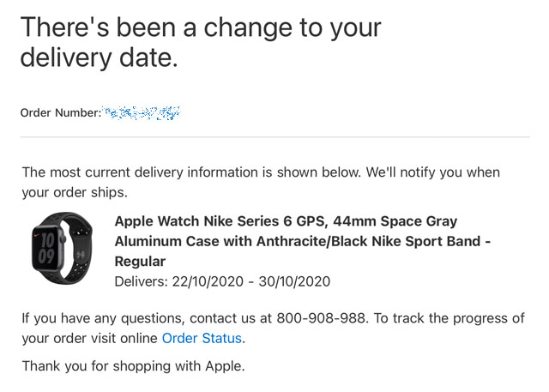Click the watch face showing 10 09

coord(47,248)
